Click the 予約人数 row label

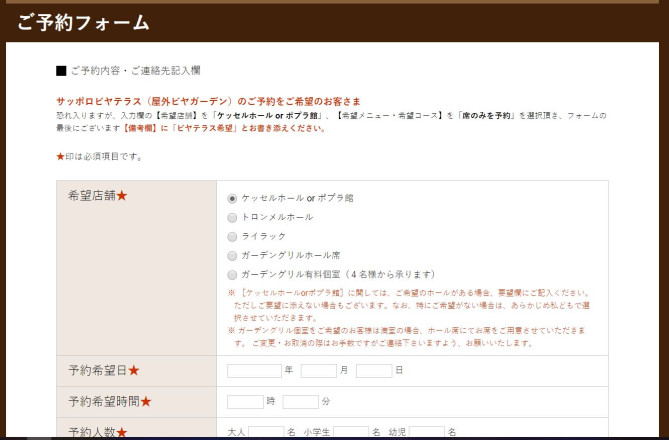pos(98,432)
